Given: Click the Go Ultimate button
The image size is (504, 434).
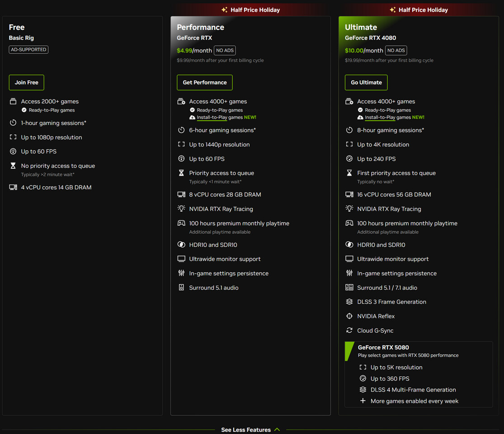Looking at the screenshot, I should pyautogui.click(x=366, y=82).
